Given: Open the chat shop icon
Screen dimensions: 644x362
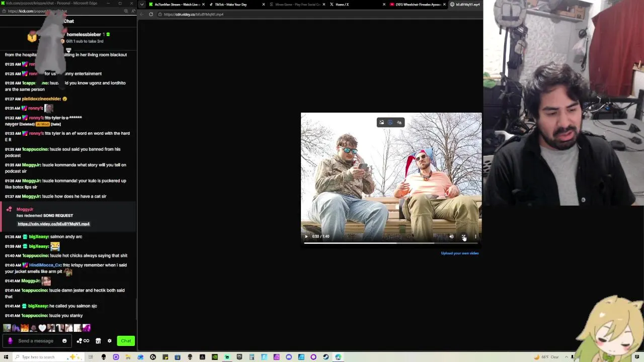Looking at the screenshot, I should (x=98, y=341).
